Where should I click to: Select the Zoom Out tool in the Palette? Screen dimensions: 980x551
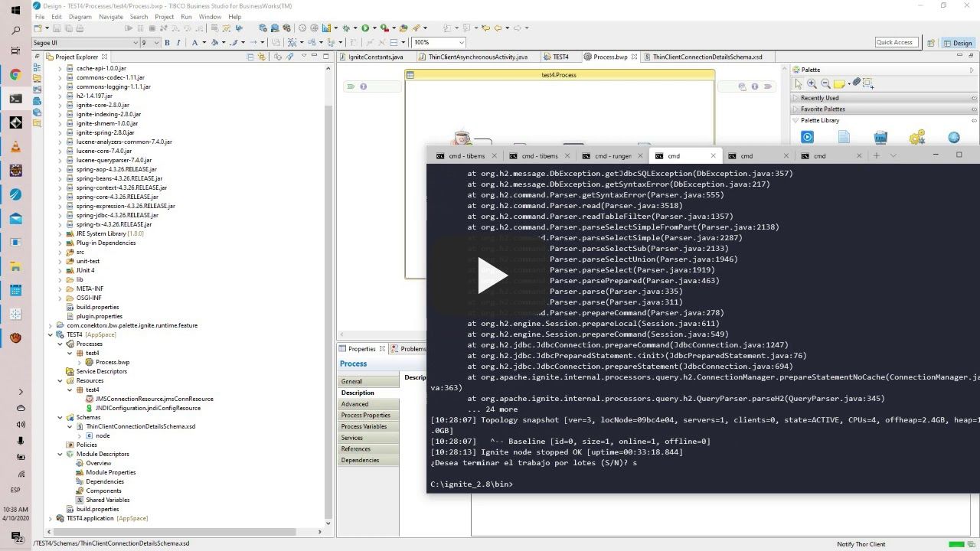click(825, 83)
